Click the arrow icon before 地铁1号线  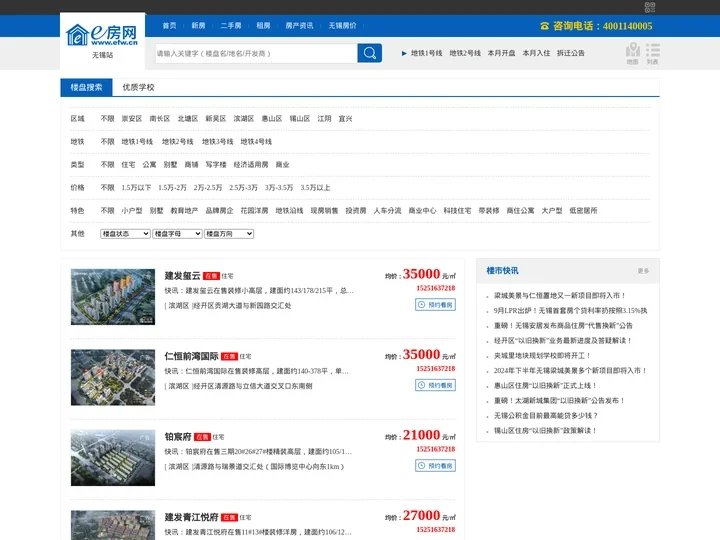pos(404,53)
